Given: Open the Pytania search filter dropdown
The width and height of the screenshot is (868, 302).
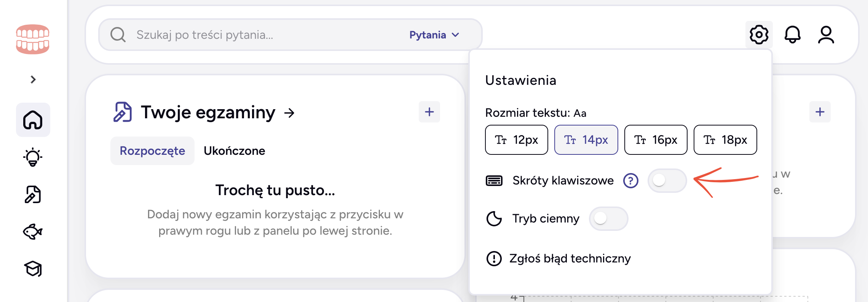Looking at the screenshot, I should [x=434, y=35].
